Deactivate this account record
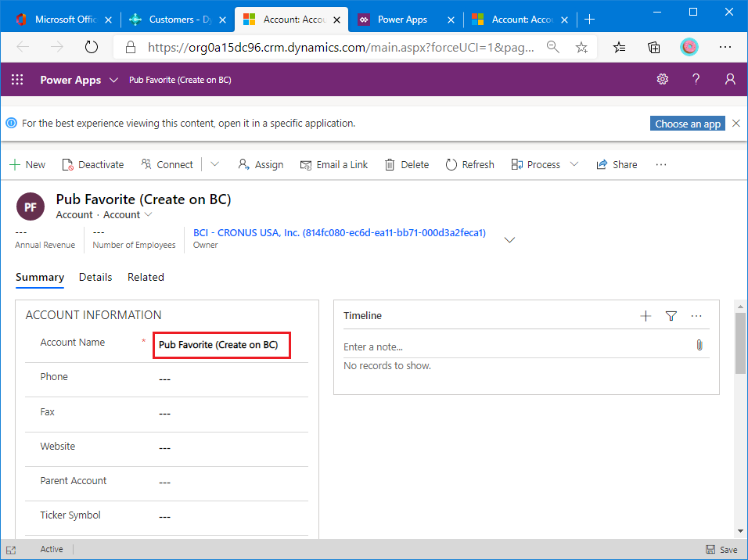This screenshot has height=560, width=748. click(x=93, y=164)
